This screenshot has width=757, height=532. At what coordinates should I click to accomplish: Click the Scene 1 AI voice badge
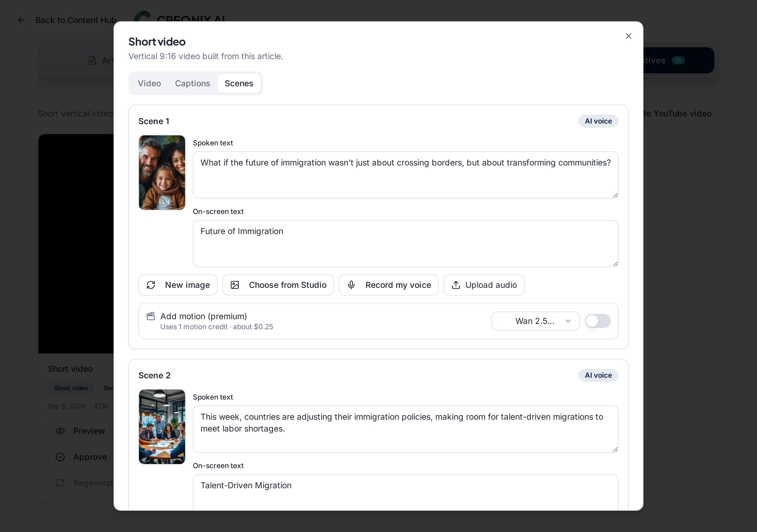(599, 121)
